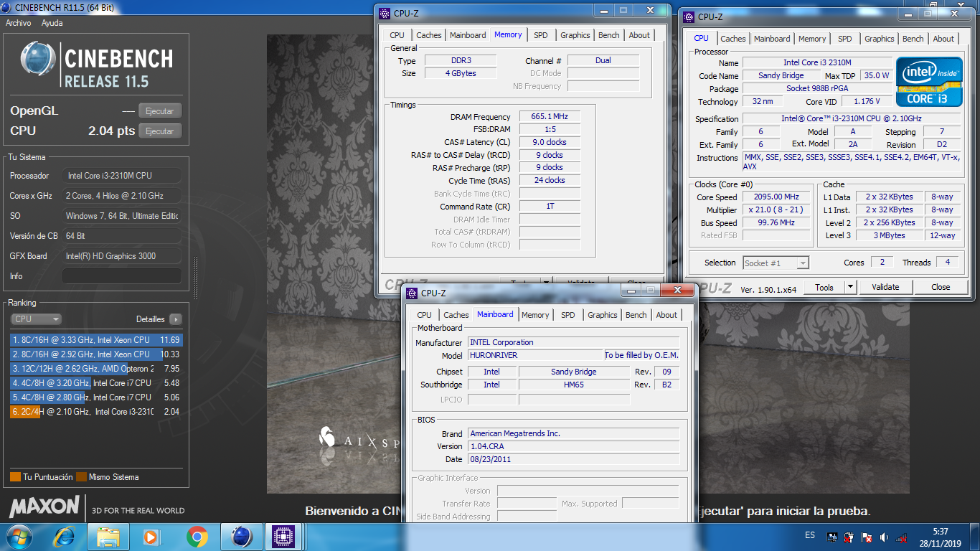Click the Mainboard CPU-Z window title icon

tap(412, 293)
